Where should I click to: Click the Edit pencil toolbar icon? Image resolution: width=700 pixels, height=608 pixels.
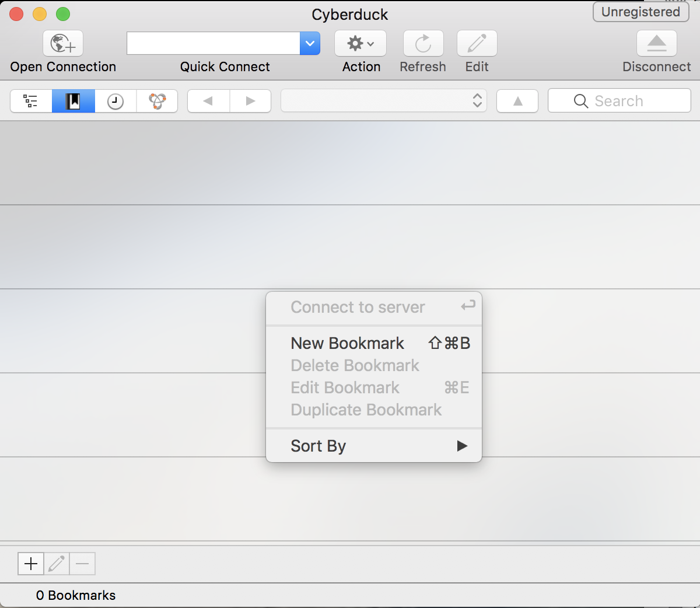tap(477, 43)
